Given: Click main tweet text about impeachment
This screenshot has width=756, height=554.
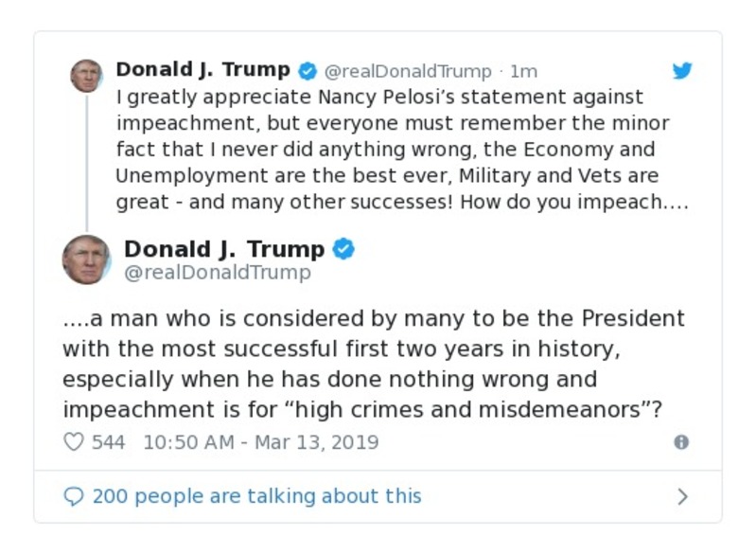Looking at the screenshot, I should [x=374, y=364].
